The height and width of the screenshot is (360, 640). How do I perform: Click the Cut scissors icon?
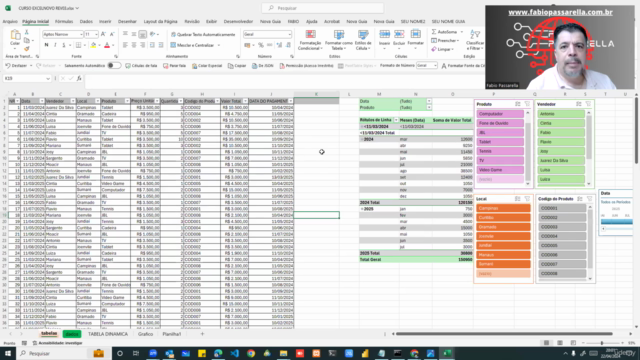pos(27,32)
